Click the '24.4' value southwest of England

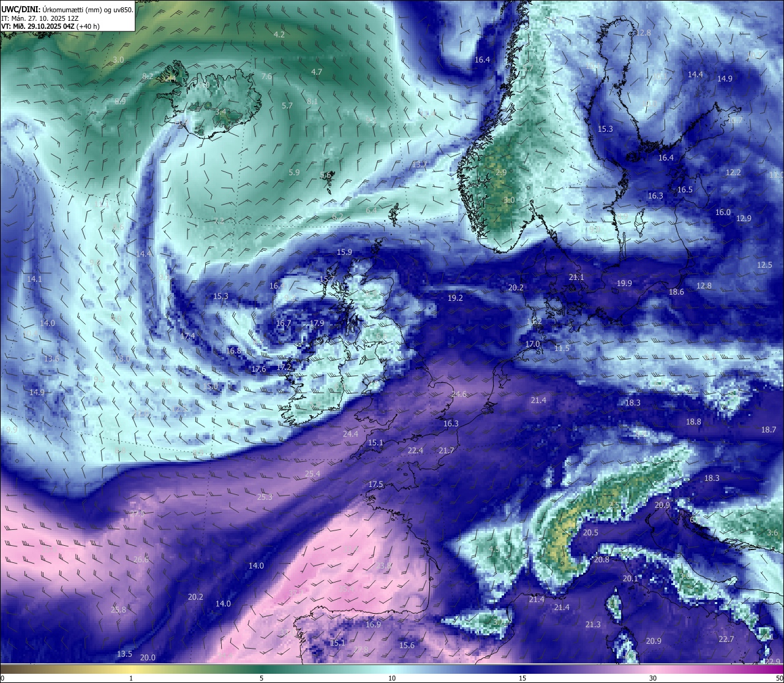point(350,434)
